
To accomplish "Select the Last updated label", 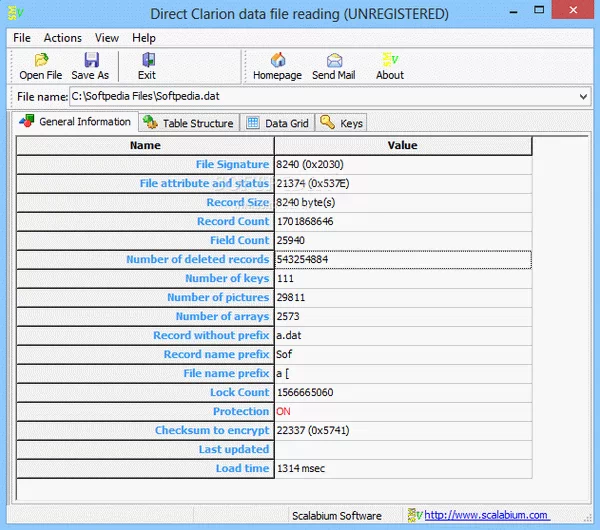I will 234,449.
